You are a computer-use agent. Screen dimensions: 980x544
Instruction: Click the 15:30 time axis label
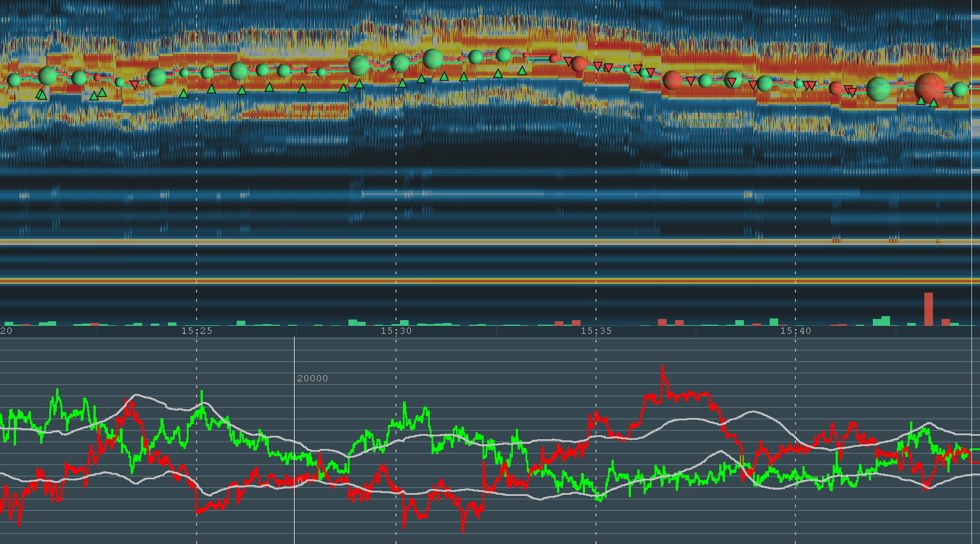pos(397,331)
